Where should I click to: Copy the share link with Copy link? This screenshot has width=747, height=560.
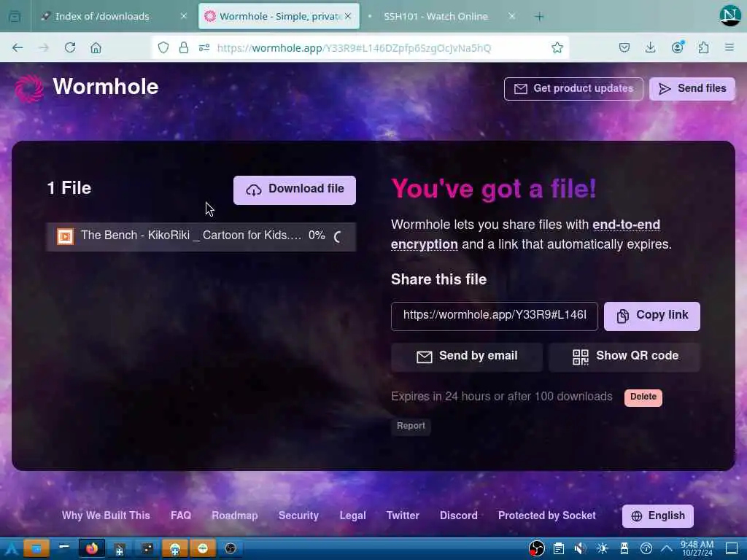tap(651, 316)
